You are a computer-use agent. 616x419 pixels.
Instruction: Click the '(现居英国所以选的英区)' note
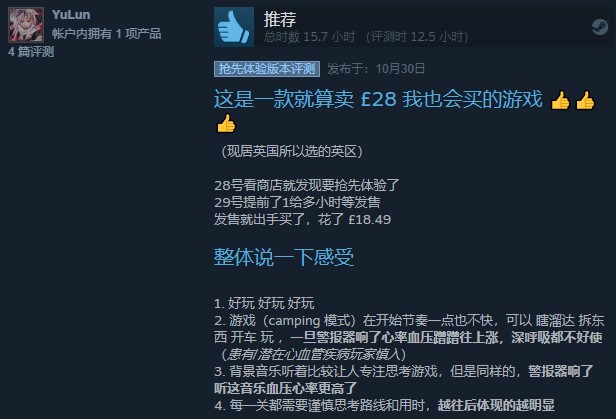[x=292, y=151]
